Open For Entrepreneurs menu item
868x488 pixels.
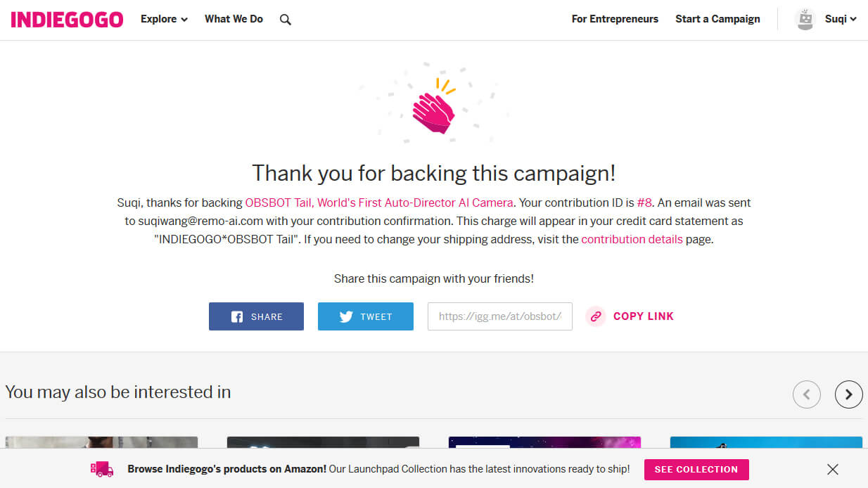click(x=615, y=19)
